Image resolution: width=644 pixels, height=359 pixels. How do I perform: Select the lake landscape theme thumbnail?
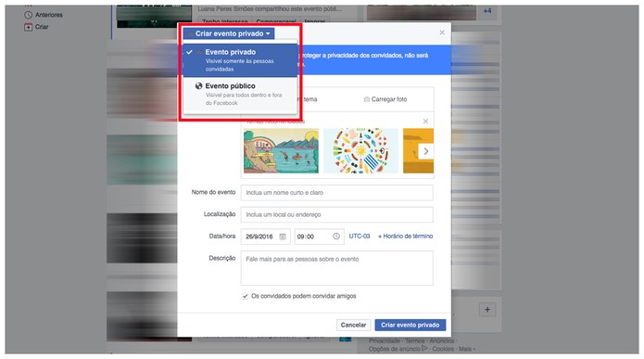(x=281, y=151)
